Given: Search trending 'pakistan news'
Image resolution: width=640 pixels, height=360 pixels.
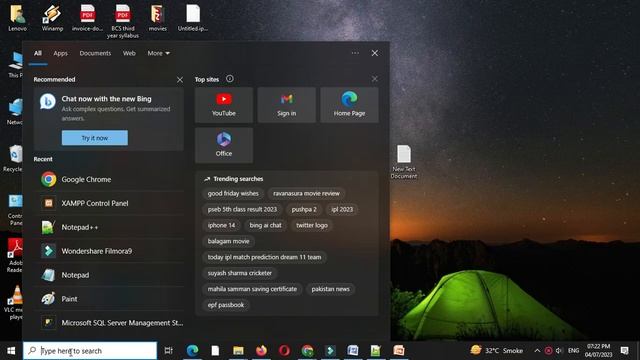Looking at the screenshot, I should click(x=331, y=289).
